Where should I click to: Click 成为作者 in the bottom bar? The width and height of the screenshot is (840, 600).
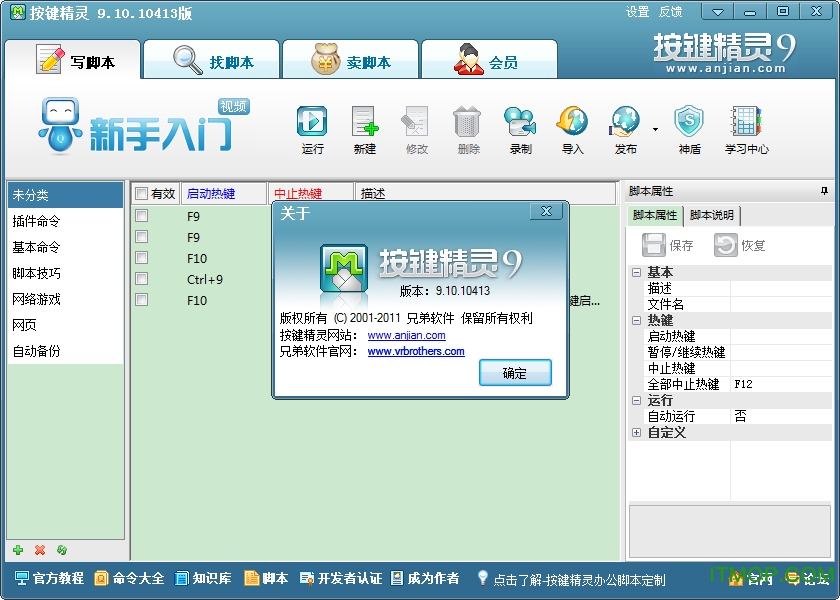tap(425, 578)
